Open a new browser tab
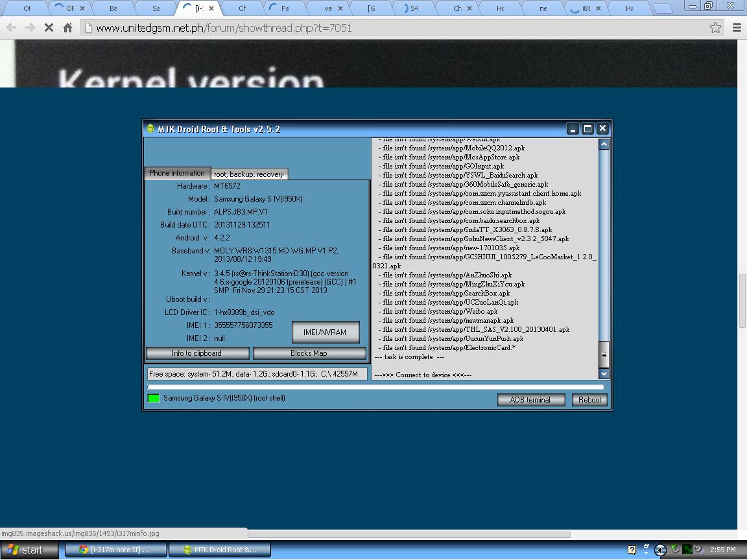This screenshot has height=560, width=747. click(661, 8)
